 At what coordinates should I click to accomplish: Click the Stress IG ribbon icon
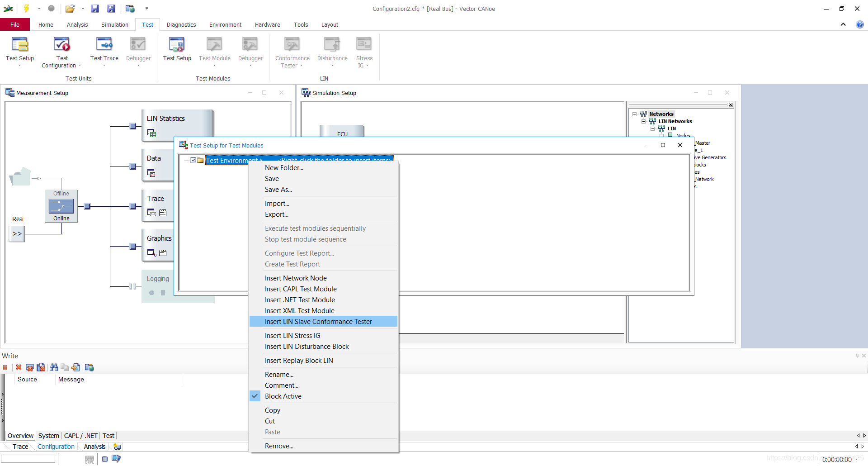364,44
